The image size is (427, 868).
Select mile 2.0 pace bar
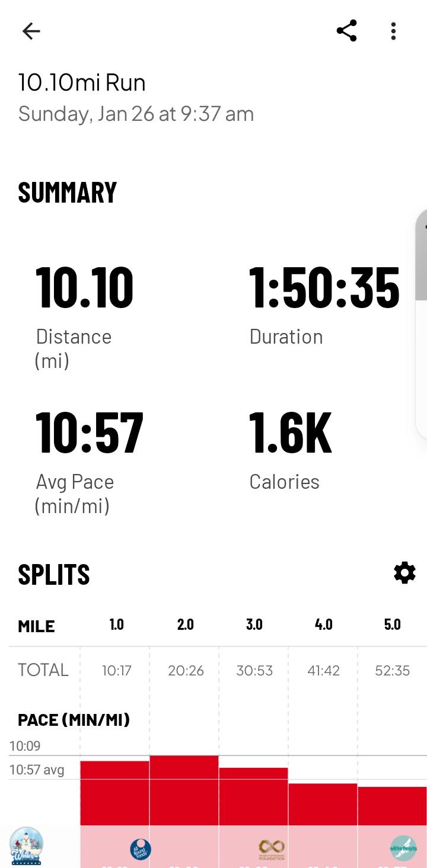pyautogui.click(x=184, y=790)
